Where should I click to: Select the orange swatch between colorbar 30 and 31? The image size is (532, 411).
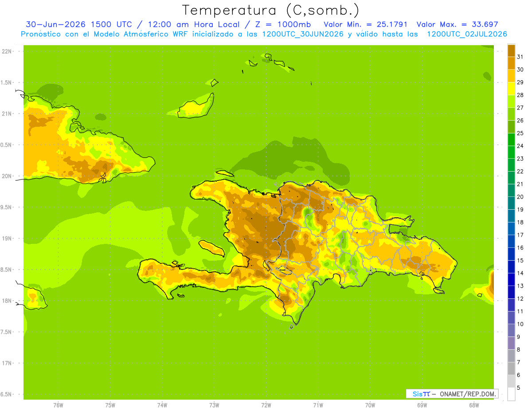pyautogui.click(x=511, y=63)
